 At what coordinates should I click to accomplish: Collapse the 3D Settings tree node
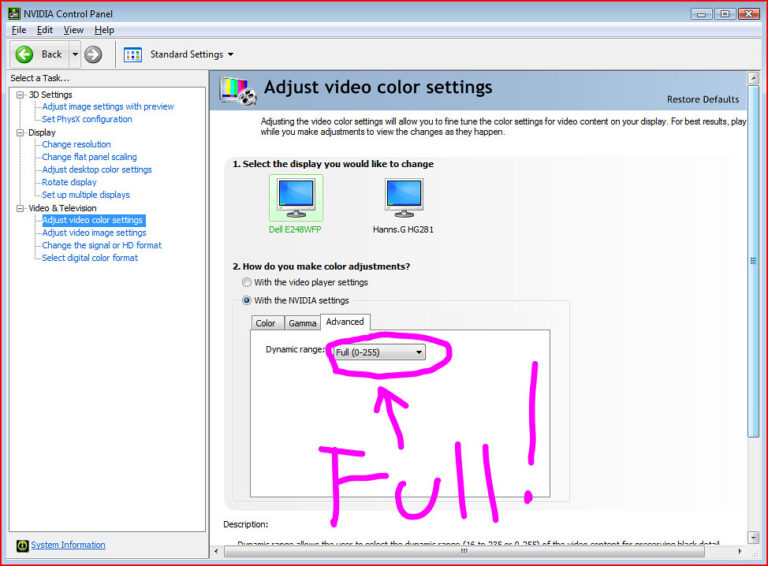[20, 94]
